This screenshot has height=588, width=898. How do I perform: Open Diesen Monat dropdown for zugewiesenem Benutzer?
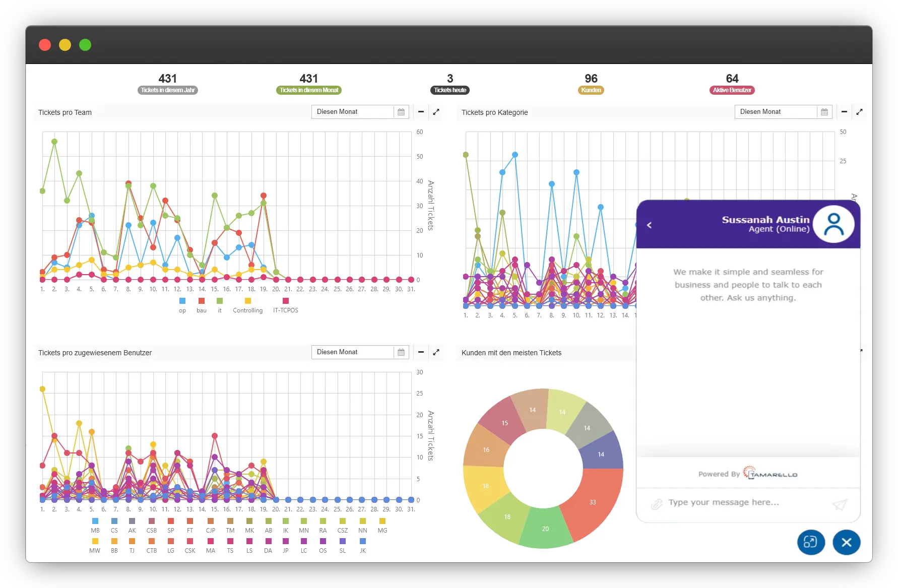[x=352, y=352]
